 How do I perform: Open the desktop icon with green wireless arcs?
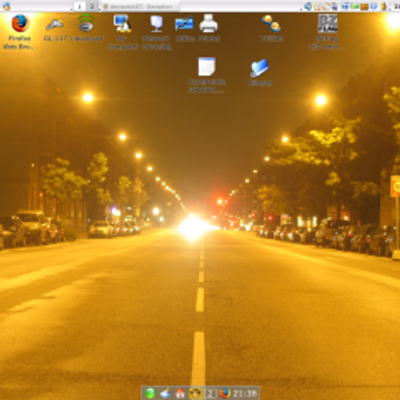(x=86, y=23)
